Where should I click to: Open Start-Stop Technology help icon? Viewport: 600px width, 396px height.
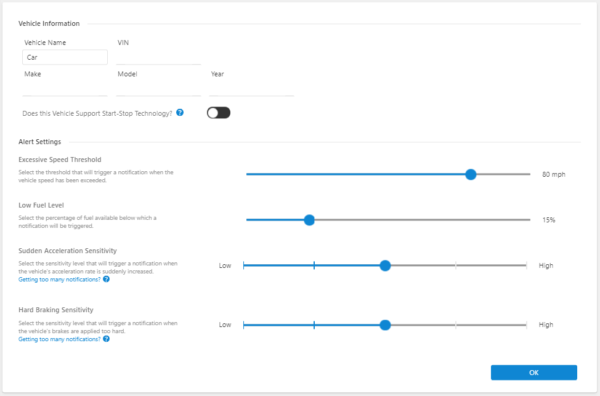180,112
